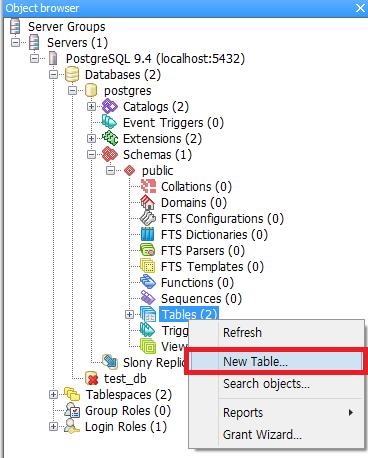Click the FTS Dictionaries book icon
This screenshot has width=368, height=458.
pyautogui.click(x=148, y=234)
